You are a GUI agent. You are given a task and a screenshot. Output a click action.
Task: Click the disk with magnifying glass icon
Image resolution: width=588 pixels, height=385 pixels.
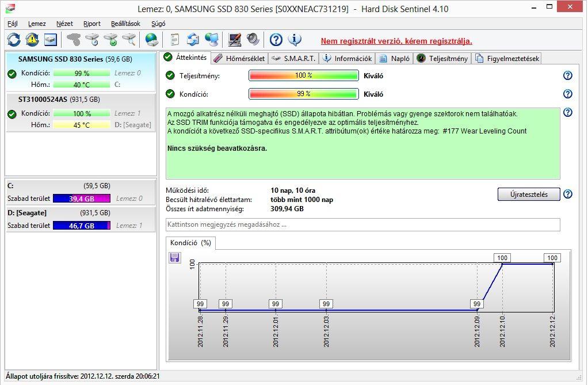click(x=129, y=39)
